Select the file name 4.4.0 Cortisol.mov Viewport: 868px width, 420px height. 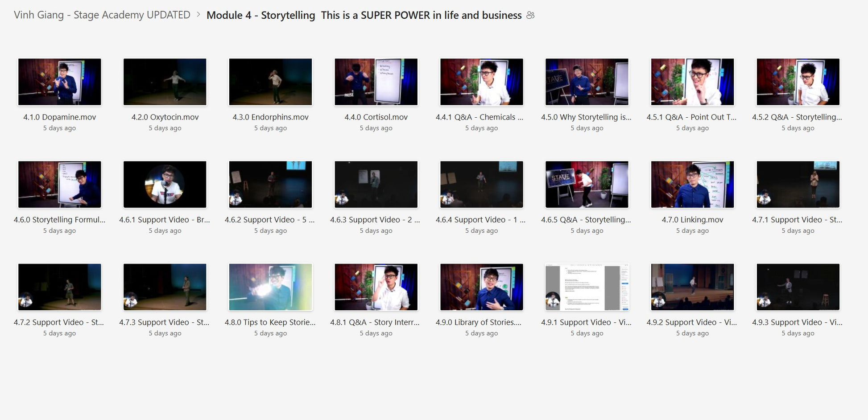376,117
